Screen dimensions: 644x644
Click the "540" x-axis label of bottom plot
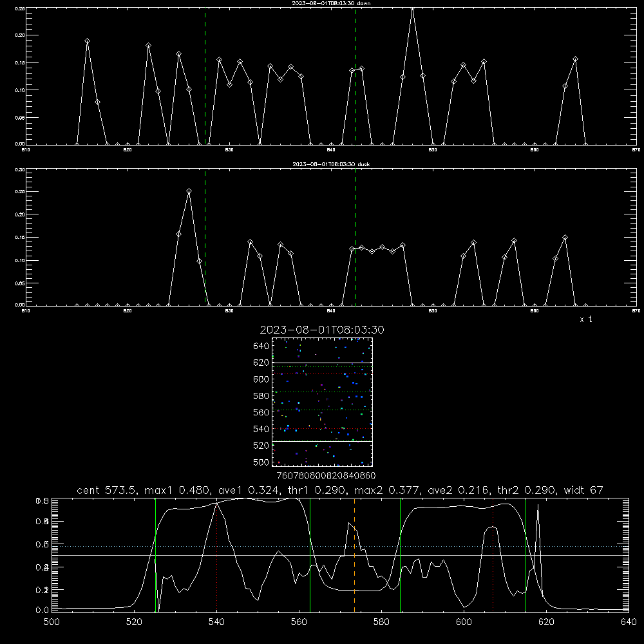(x=216, y=622)
